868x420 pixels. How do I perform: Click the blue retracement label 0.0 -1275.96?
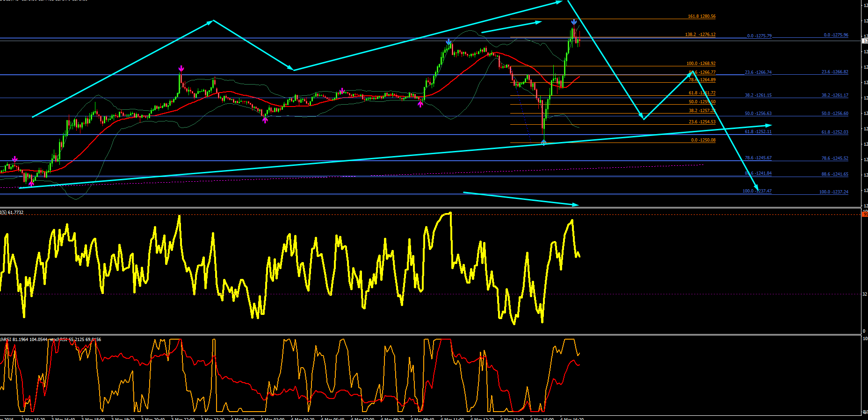coord(836,35)
